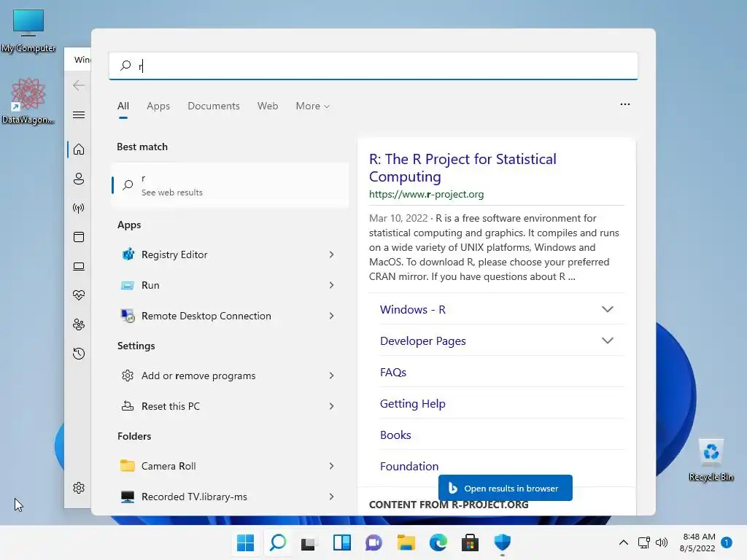Click the search magnifier in the search box
The height and width of the screenshot is (560, 747).
pyautogui.click(x=125, y=66)
